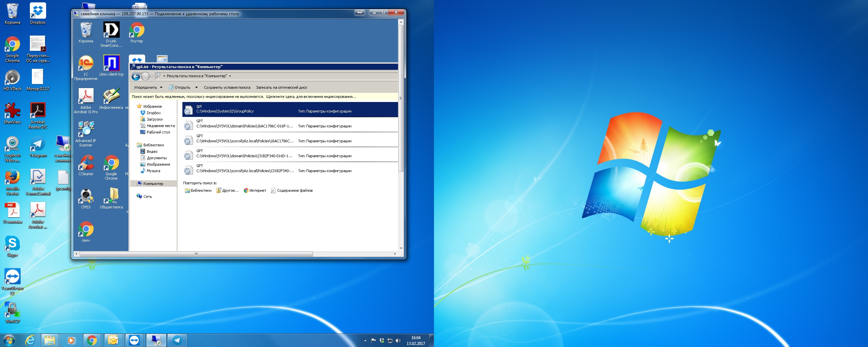The width and height of the screenshot is (868, 347).
Task: Open Acrobat Reader DC desktop shortcut
Action: 38,116
